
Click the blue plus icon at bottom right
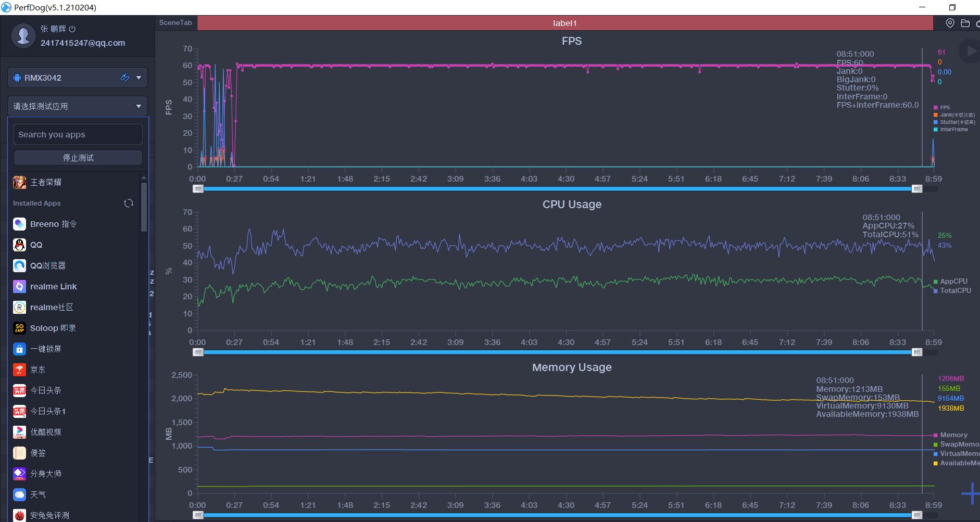[970, 493]
